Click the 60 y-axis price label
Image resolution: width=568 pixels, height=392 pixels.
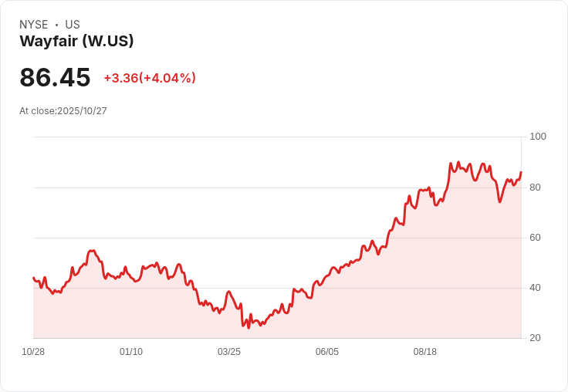click(535, 238)
